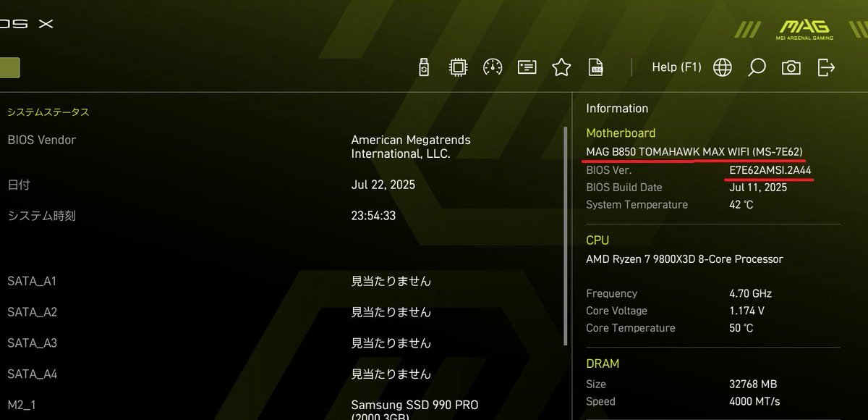Select the 日付 row
The height and width of the screenshot is (420, 868).
click(282, 185)
